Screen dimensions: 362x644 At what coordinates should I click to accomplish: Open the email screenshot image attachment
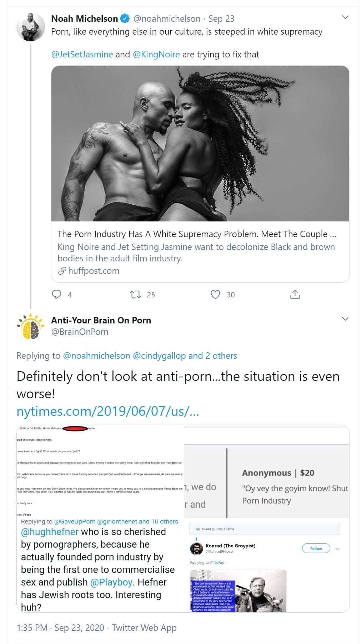tap(100, 471)
